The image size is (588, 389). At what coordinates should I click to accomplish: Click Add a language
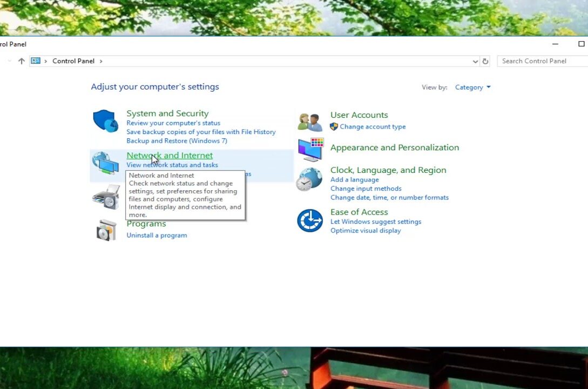pos(354,180)
